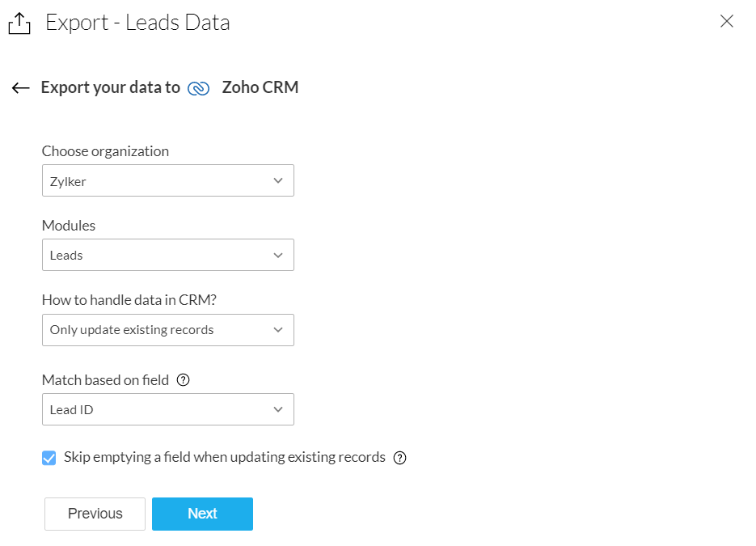Viewport: 756px width, 546px height.
Task: Click the 'Export - Leads Data' title
Action: point(137,23)
